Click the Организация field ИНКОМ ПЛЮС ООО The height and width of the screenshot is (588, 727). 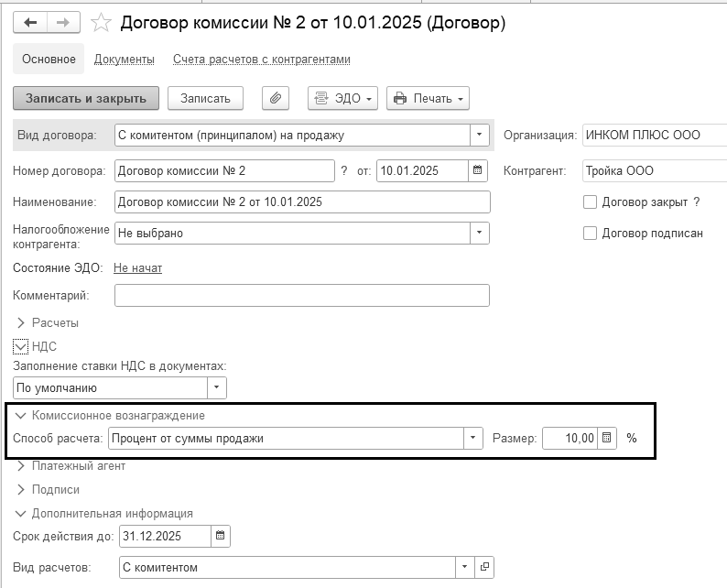click(655, 135)
